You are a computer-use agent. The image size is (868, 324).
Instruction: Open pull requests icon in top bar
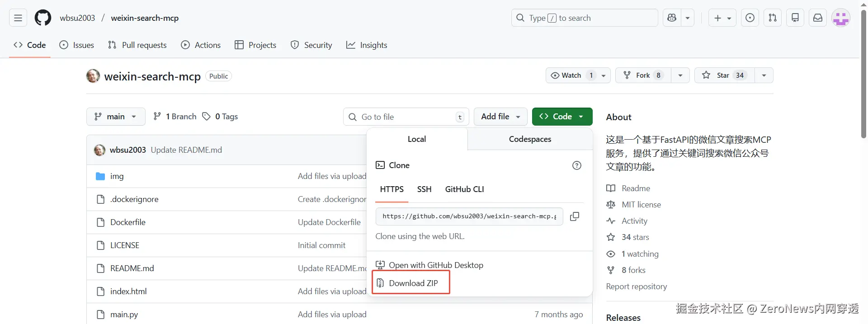point(773,18)
